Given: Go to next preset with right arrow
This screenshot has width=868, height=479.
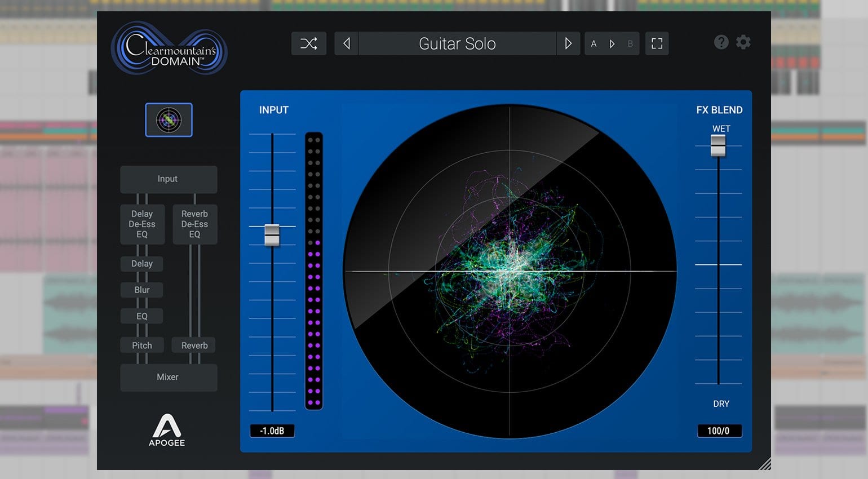Looking at the screenshot, I should [x=568, y=43].
